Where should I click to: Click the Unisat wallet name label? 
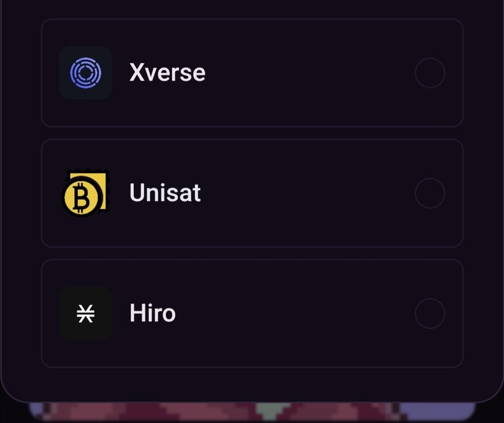165,193
